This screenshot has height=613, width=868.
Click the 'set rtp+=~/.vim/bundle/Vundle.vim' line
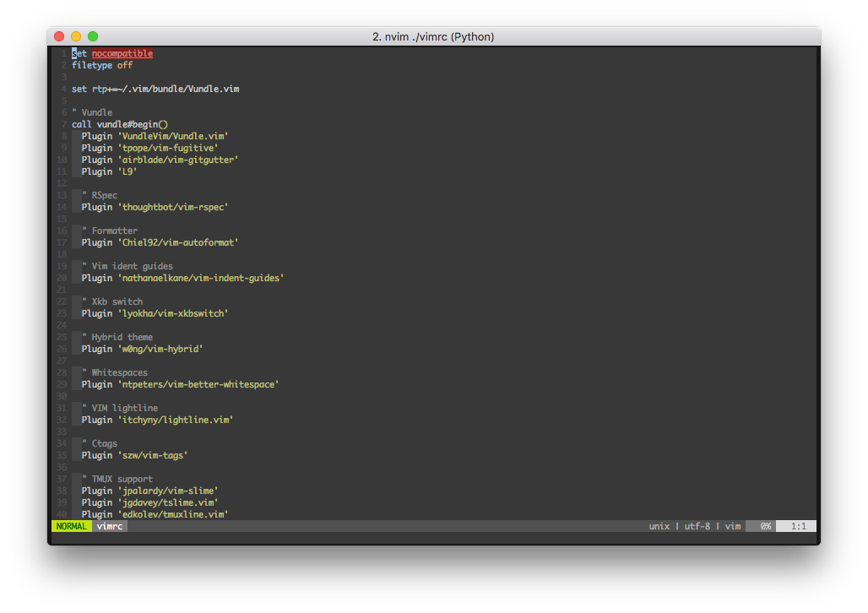(155, 89)
